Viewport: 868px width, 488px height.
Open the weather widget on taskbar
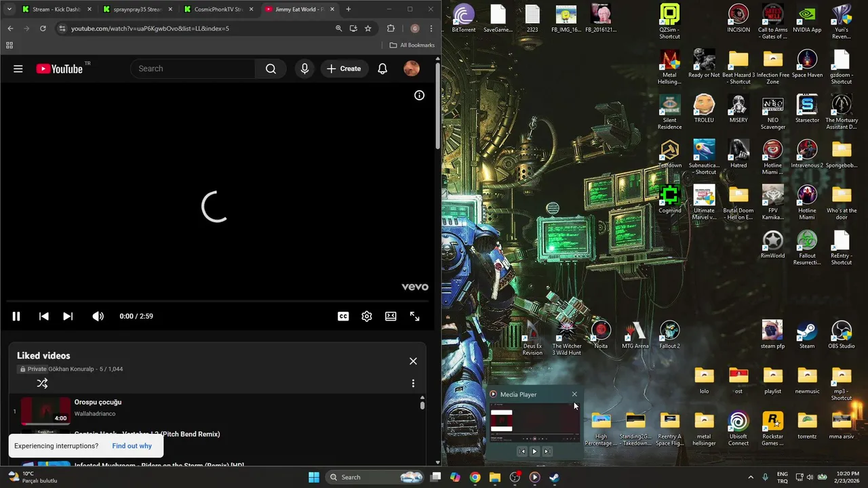pyautogui.click(x=32, y=477)
